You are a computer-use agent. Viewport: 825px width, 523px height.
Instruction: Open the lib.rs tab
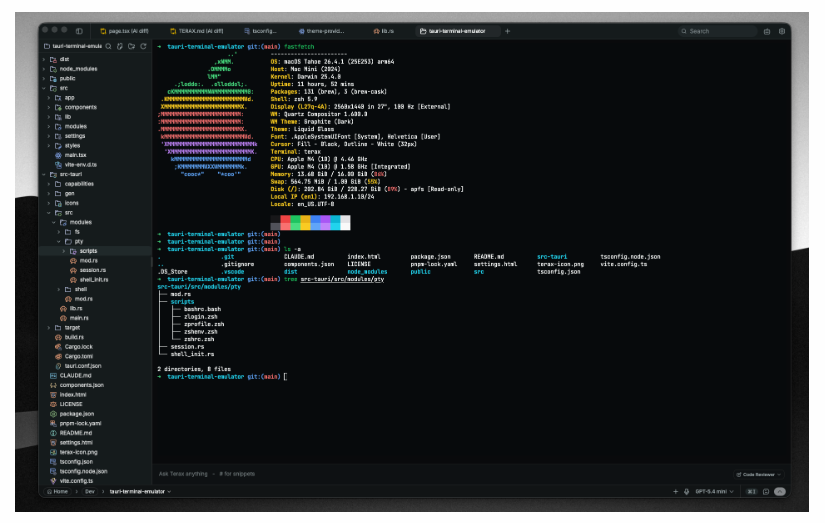coord(384,31)
